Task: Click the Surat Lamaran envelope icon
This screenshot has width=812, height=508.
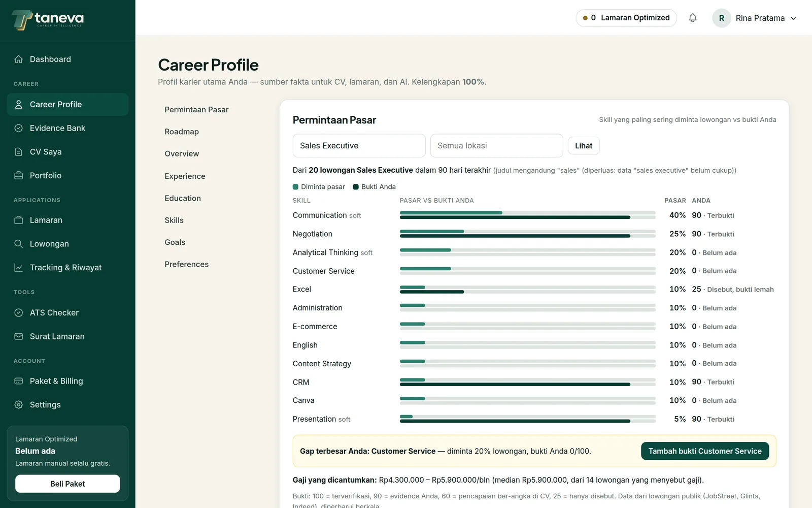Action: pos(19,336)
